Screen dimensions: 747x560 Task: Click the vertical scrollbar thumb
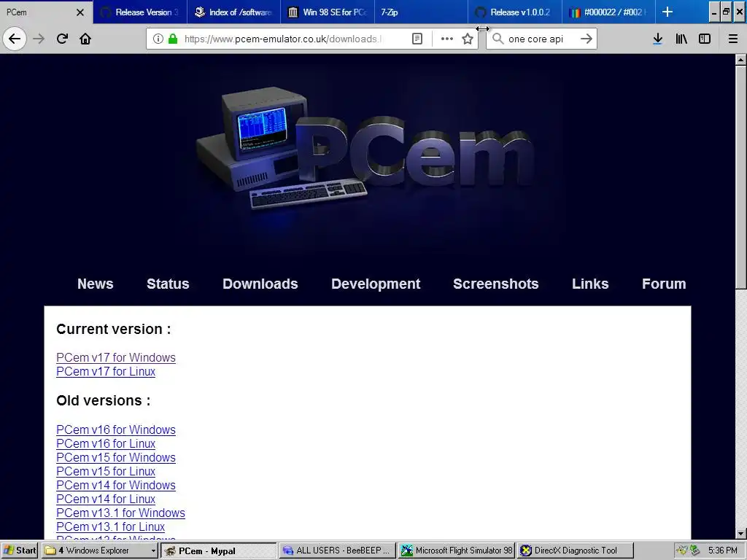[740, 176]
